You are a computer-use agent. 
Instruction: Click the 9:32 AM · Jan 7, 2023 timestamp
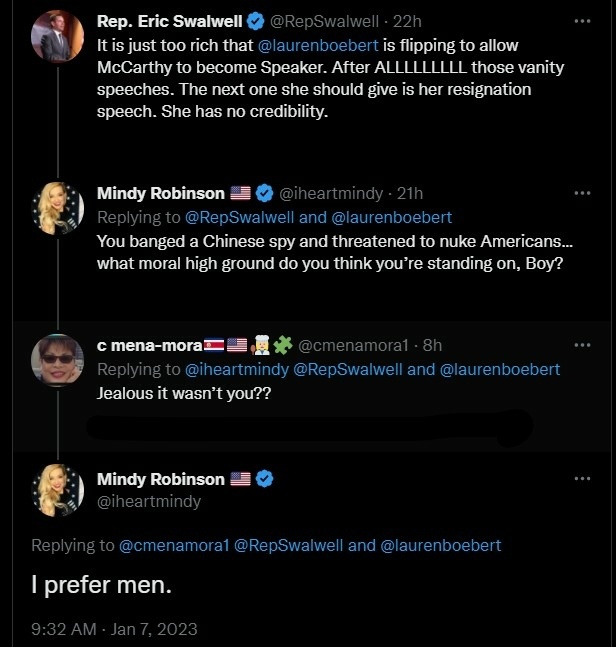114,629
